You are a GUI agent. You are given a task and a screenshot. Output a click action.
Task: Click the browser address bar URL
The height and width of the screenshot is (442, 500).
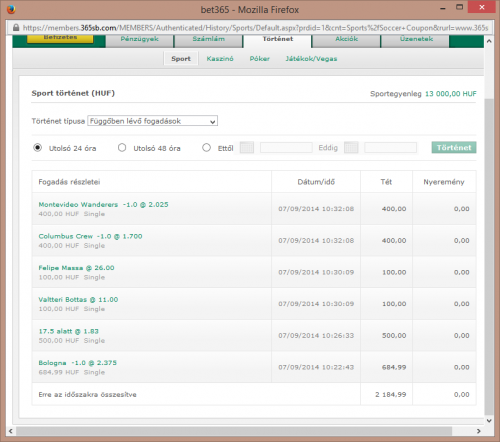click(255, 28)
